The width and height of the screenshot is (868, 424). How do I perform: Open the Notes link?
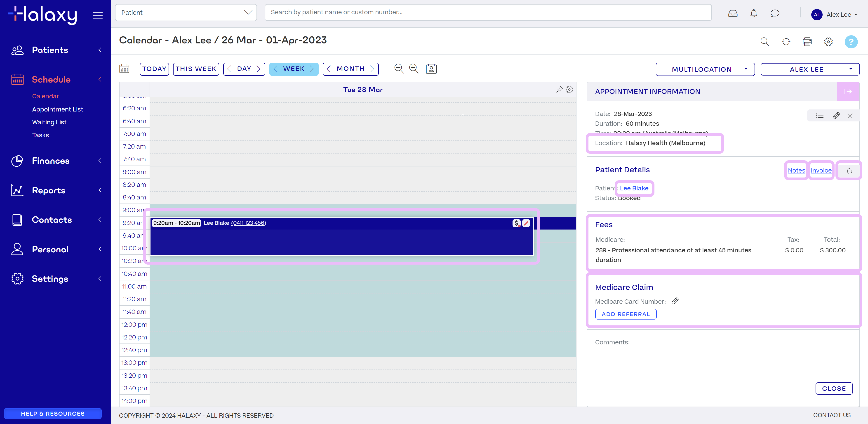coord(796,170)
